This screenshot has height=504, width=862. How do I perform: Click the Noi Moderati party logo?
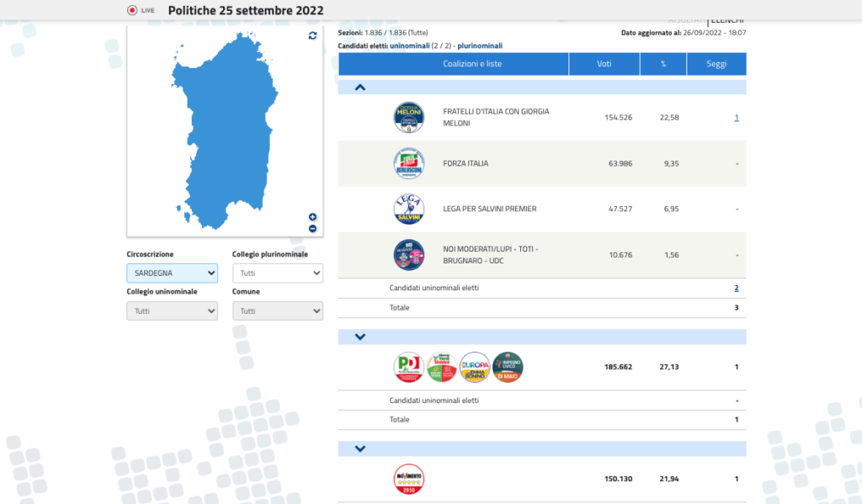[408, 255]
